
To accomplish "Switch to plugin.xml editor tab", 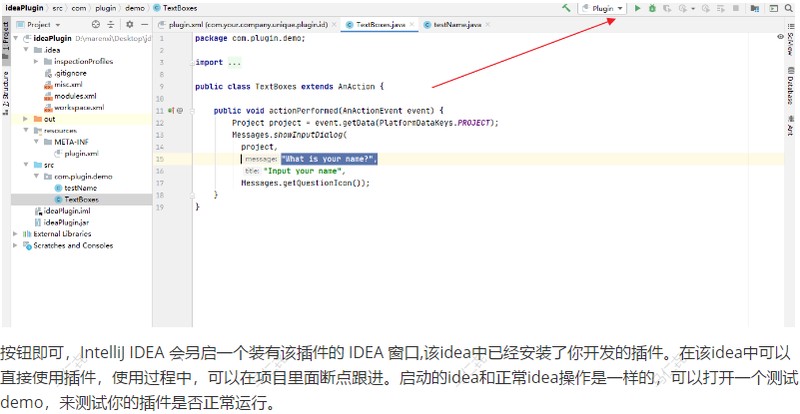I will 245,25.
